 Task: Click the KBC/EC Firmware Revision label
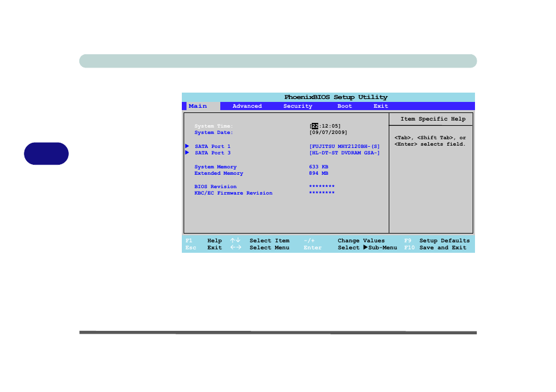[233, 193]
